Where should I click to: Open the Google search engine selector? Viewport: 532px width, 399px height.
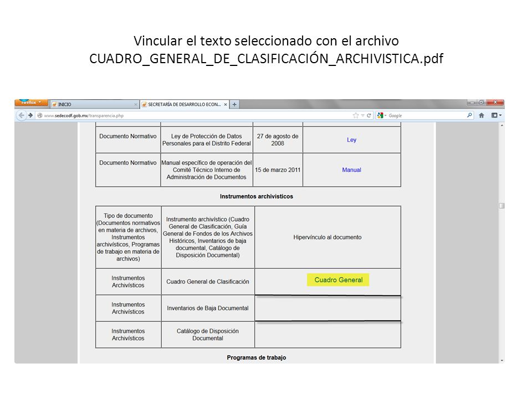pyautogui.click(x=382, y=115)
